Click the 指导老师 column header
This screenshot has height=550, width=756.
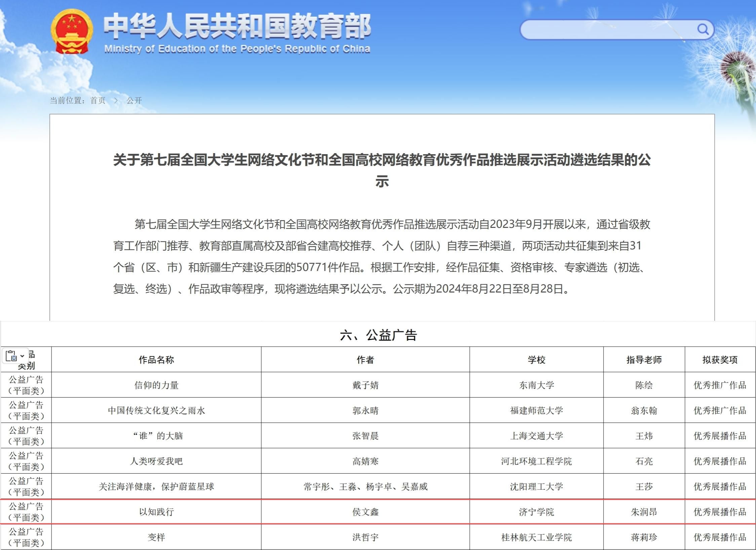[x=644, y=360]
